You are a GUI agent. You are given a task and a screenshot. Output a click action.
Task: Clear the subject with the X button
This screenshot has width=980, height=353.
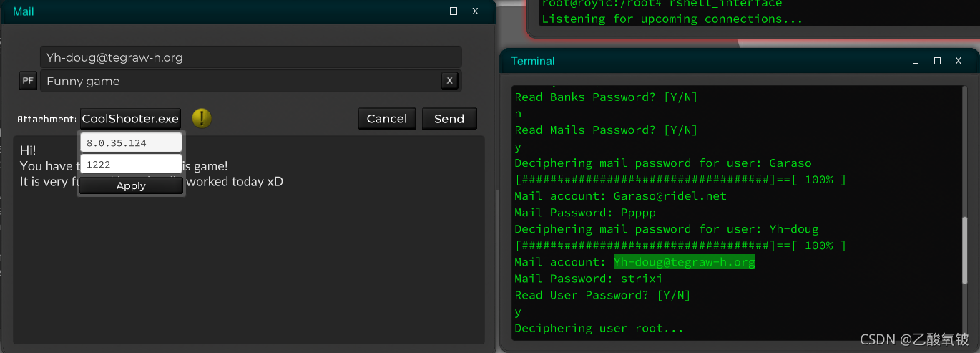point(449,81)
